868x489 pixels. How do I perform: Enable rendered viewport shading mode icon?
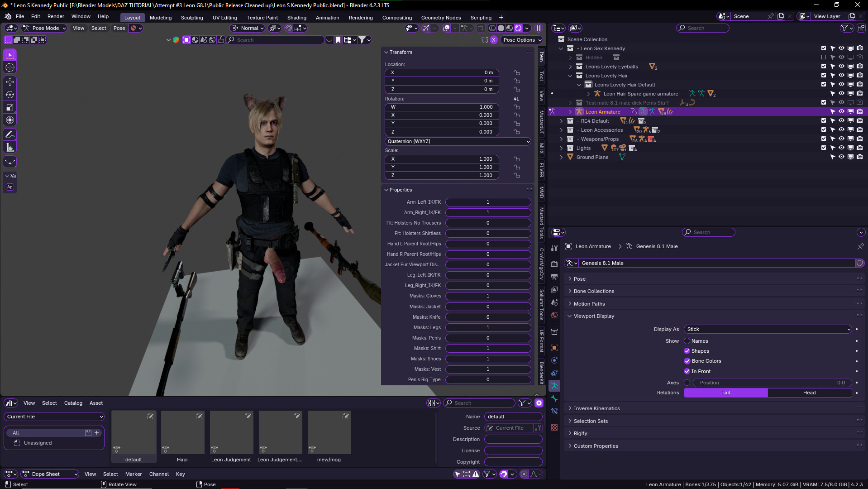518,28
